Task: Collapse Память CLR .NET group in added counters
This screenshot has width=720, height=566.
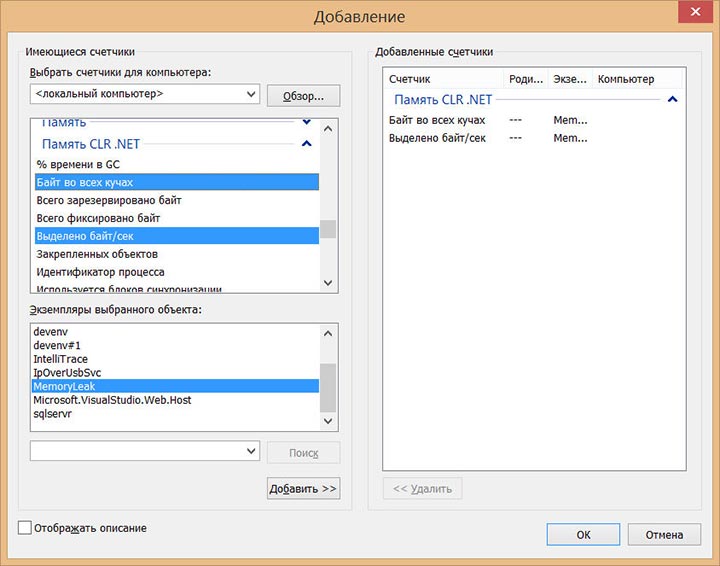Action: point(672,99)
